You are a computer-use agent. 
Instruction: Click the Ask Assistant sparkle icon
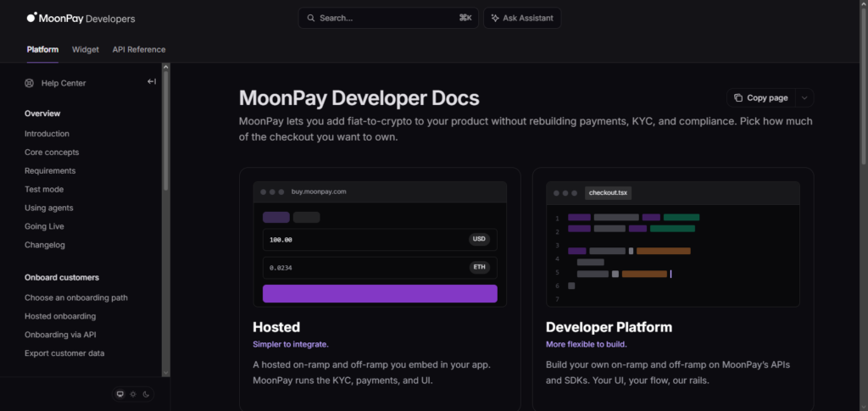pyautogui.click(x=495, y=18)
